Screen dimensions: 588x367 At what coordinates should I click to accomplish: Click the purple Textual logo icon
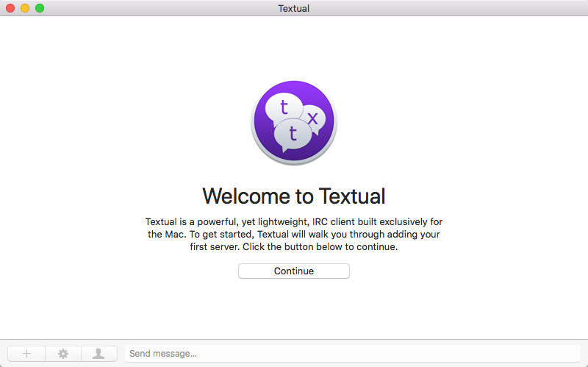pos(294,122)
